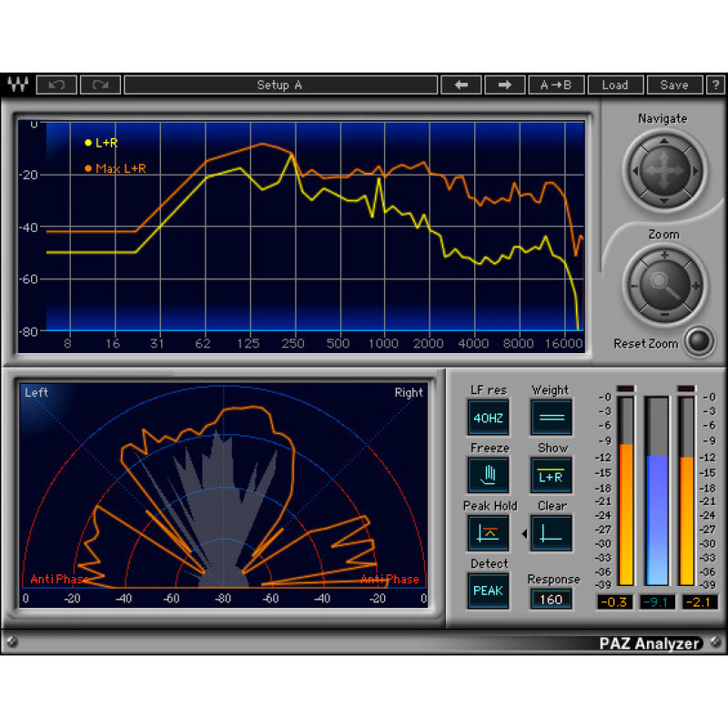Toggle the Freeze hand button
The image size is (728, 728).
click(x=488, y=474)
